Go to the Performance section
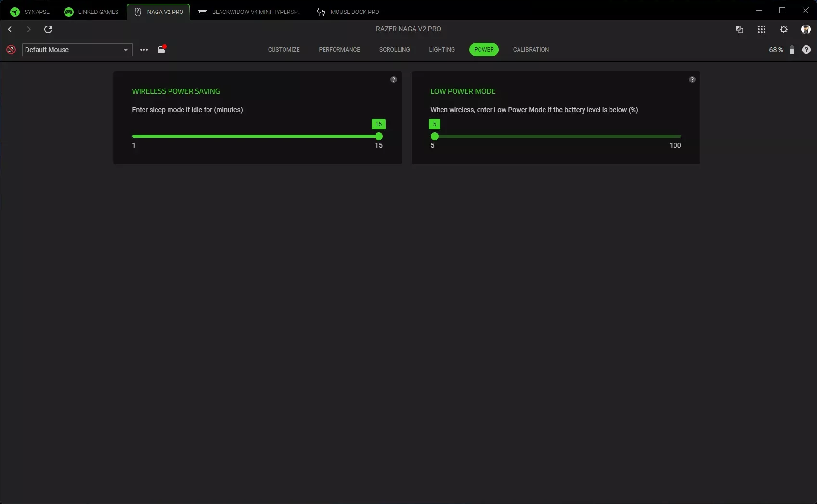Screen dimensions: 817x504 (x=339, y=50)
